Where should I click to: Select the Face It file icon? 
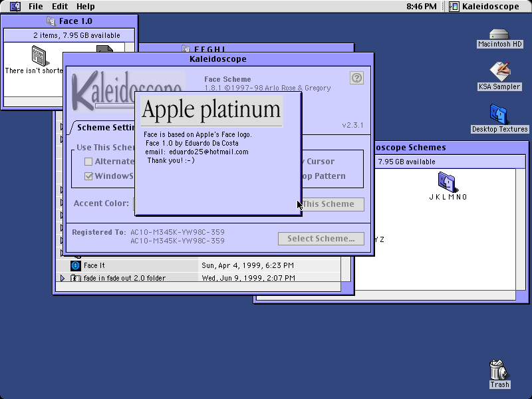point(75,265)
